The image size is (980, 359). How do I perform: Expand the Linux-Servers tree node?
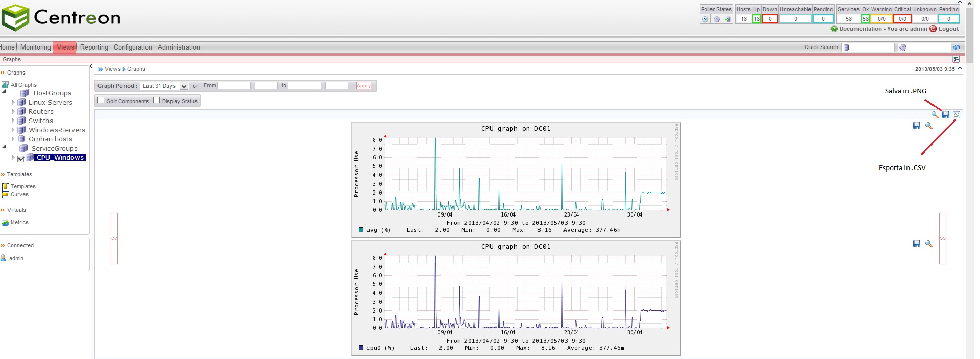pyautogui.click(x=13, y=102)
